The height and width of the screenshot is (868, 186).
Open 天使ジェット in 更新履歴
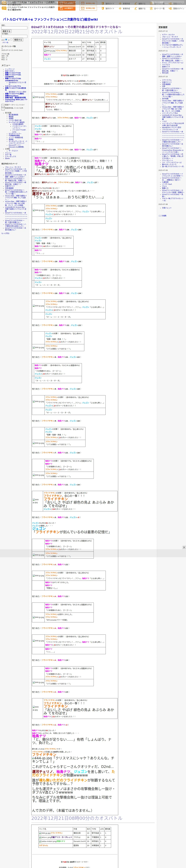pos(167,208)
